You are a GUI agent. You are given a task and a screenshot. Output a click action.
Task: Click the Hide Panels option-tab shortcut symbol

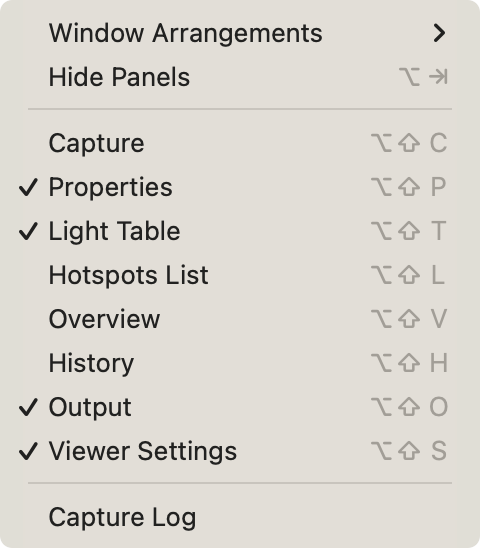(x=423, y=77)
